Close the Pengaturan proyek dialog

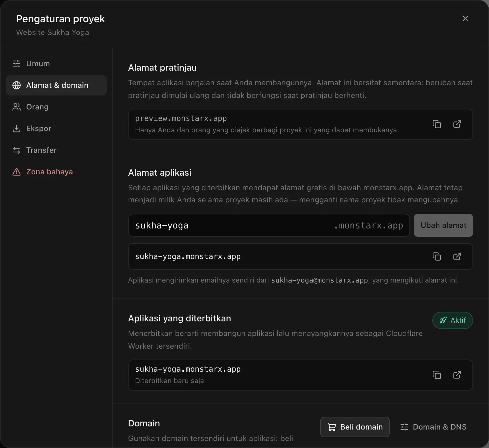coord(465,18)
